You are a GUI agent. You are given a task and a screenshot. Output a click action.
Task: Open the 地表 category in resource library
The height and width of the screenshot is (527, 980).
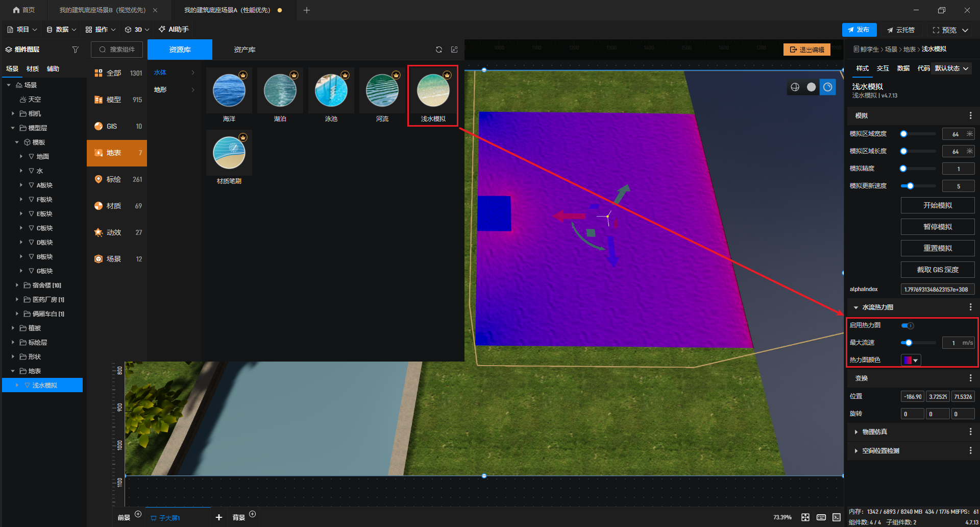(117, 153)
